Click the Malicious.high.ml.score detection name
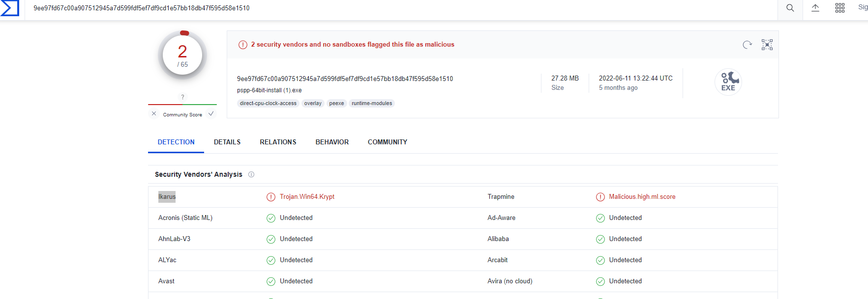 coord(642,197)
